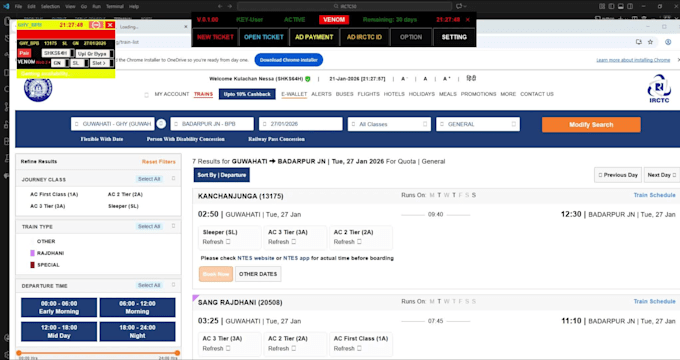Open Upi Or Bypa dropdown in widget
The width and height of the screenshot is (680, 360).
(x=94, y=54)
